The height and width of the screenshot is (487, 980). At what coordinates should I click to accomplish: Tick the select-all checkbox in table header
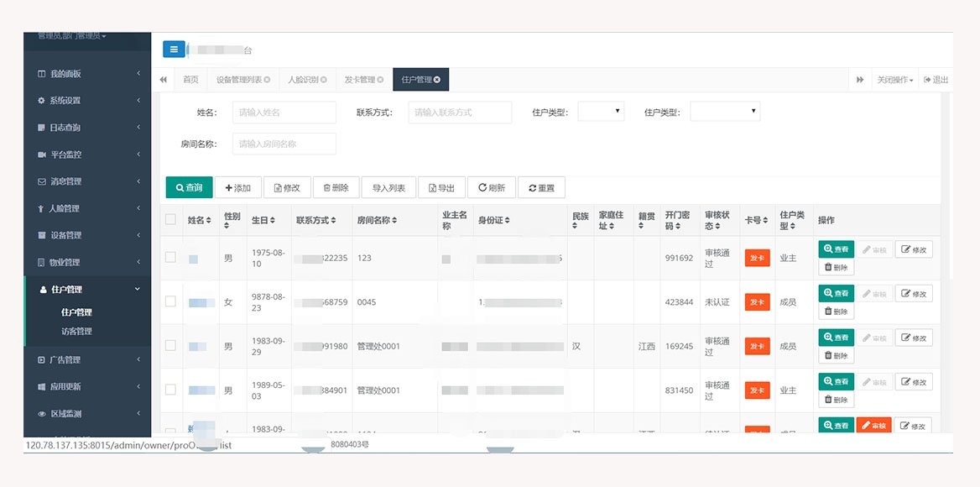(x=171, y=220)
